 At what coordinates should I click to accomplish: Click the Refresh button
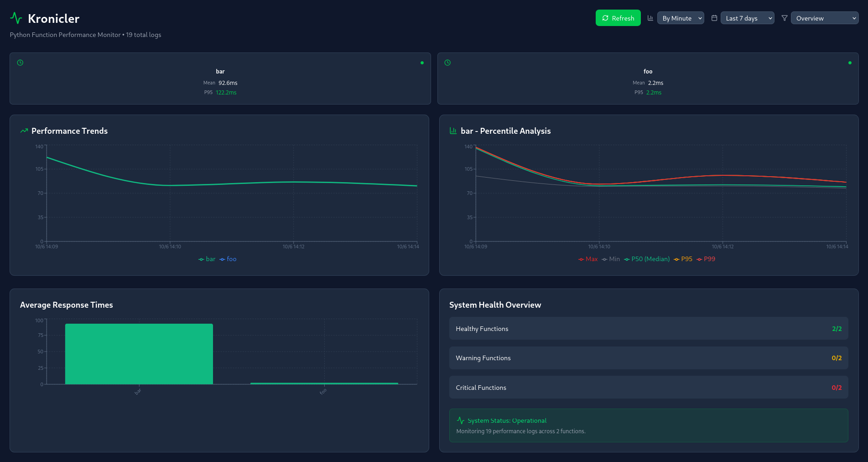click(x=618, y=18)
